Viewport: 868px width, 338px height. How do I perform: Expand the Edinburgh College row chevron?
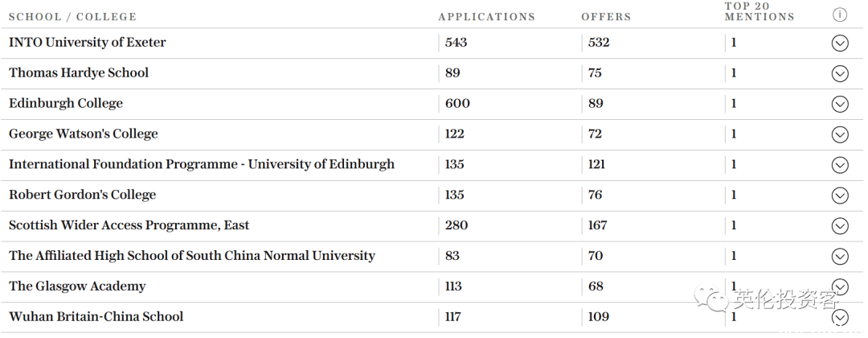pyautogui.click(x=840, y=104)
